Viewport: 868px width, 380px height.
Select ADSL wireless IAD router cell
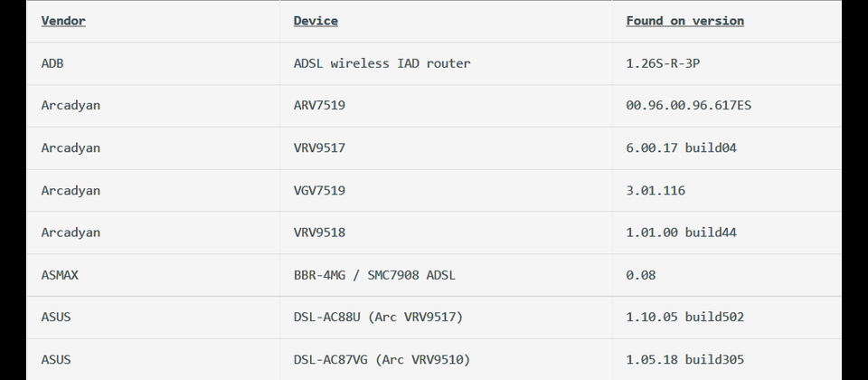point(382,63)
